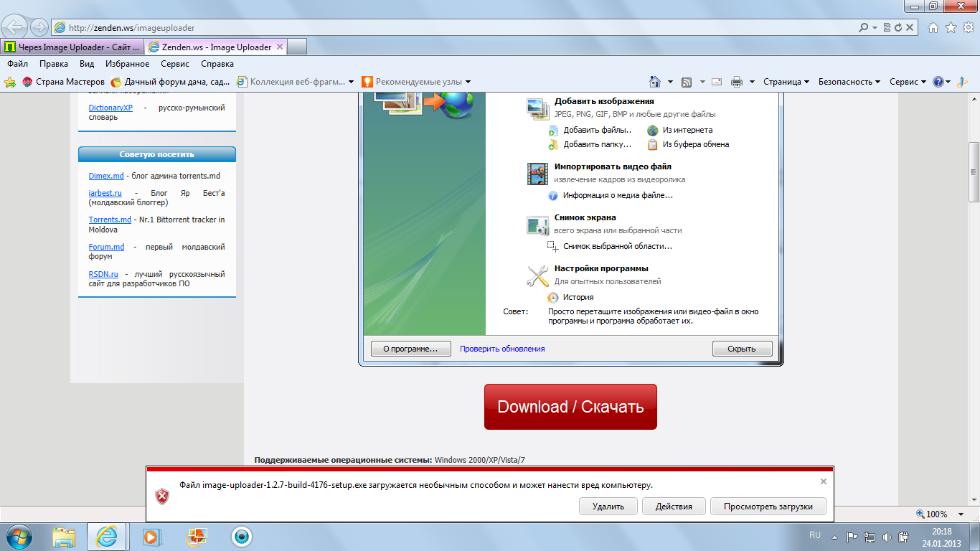Click the search magnifier in address bar
This screenshot has height=551, width=980.
pos(864,27)
